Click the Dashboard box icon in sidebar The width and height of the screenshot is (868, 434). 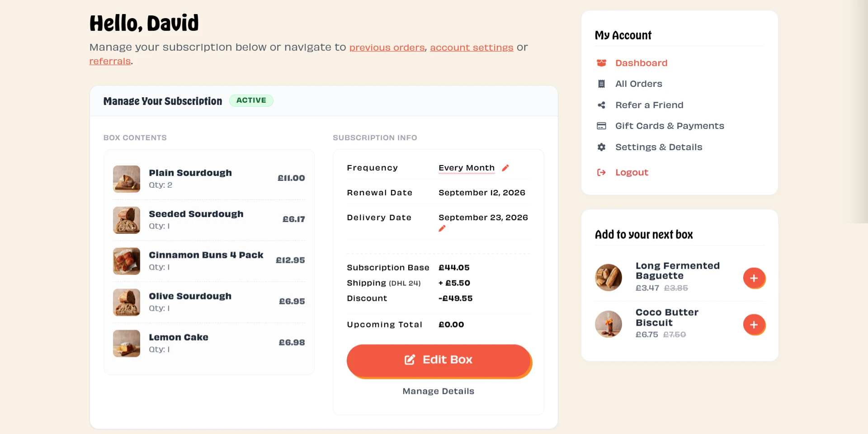click(x=601, y=63)
